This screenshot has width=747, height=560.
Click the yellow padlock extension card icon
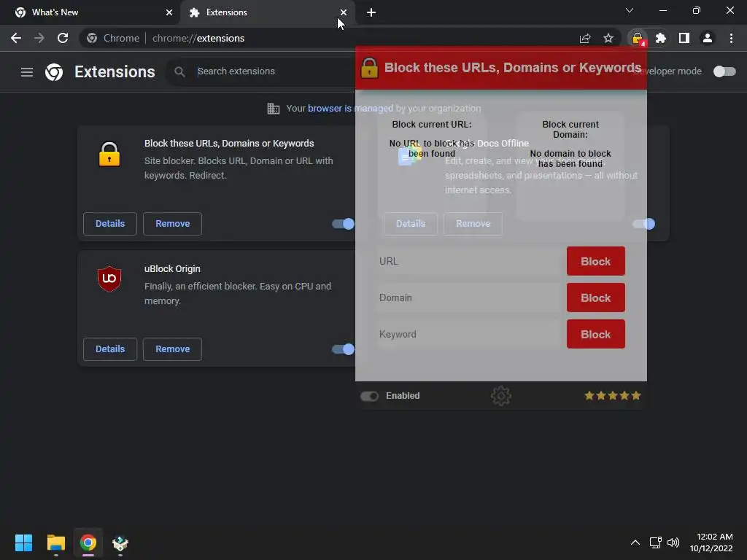tap(109, 155)
